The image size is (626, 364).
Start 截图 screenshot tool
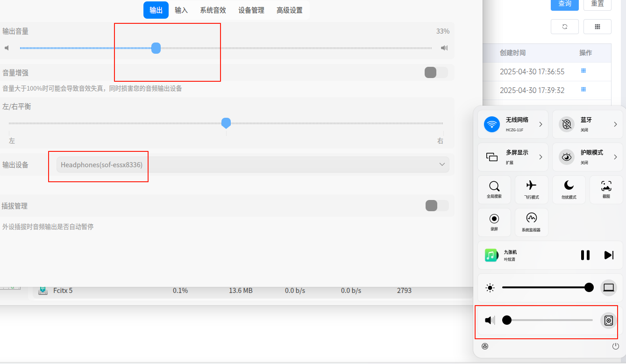coord(606,189)
